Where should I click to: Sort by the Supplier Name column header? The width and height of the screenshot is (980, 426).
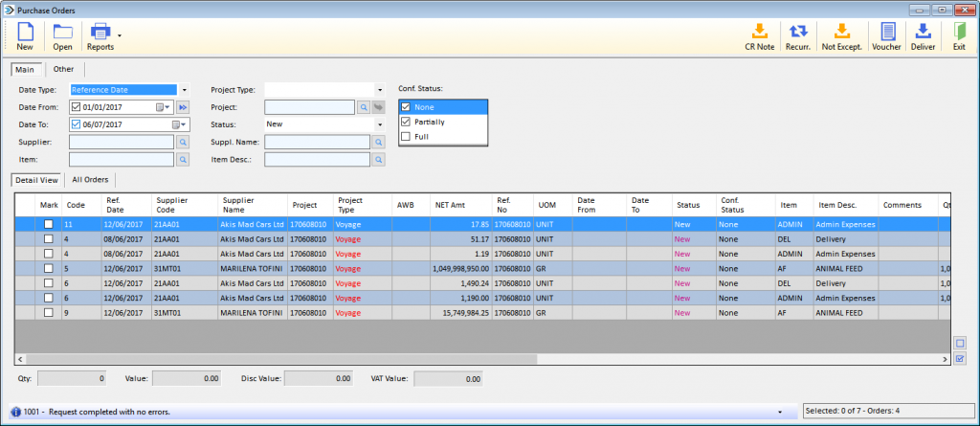point(252,205)
